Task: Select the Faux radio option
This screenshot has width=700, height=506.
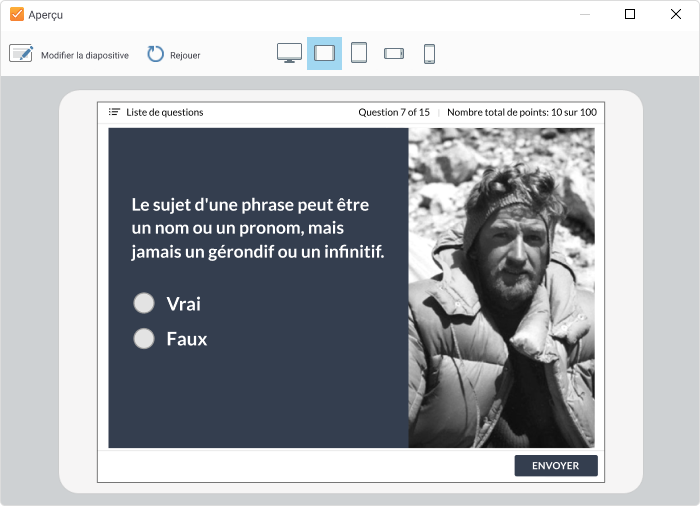Action: (144, 339)
